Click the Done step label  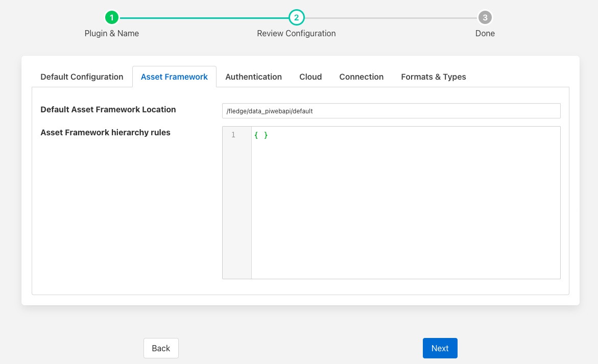pyautogui.click(x=485, y=34)
